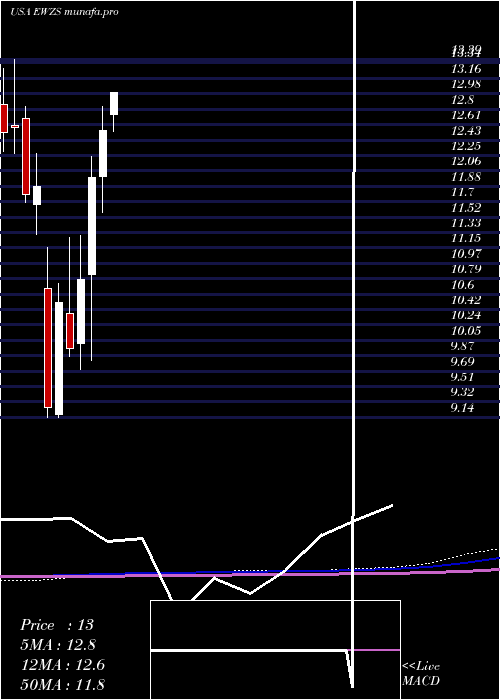
Task: Select the 10.24 price level label
Action: (466, 315)
